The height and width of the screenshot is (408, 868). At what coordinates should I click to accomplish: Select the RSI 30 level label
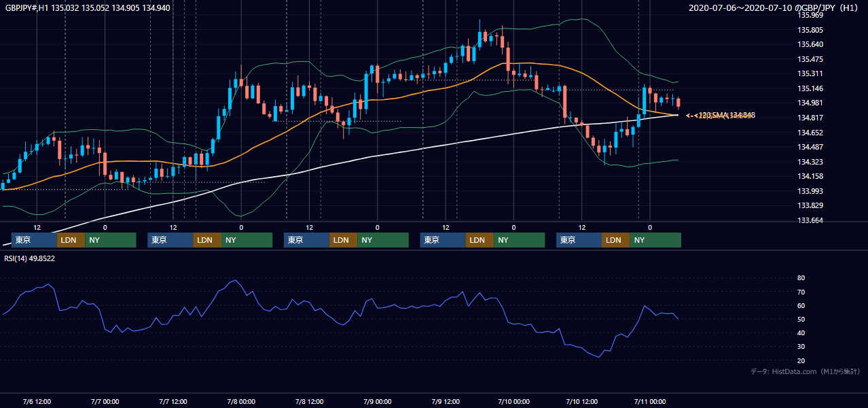[801, 347]
